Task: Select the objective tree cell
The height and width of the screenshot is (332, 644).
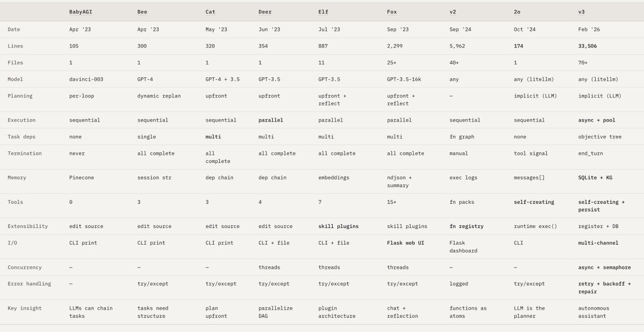Action: click(600, 136)
